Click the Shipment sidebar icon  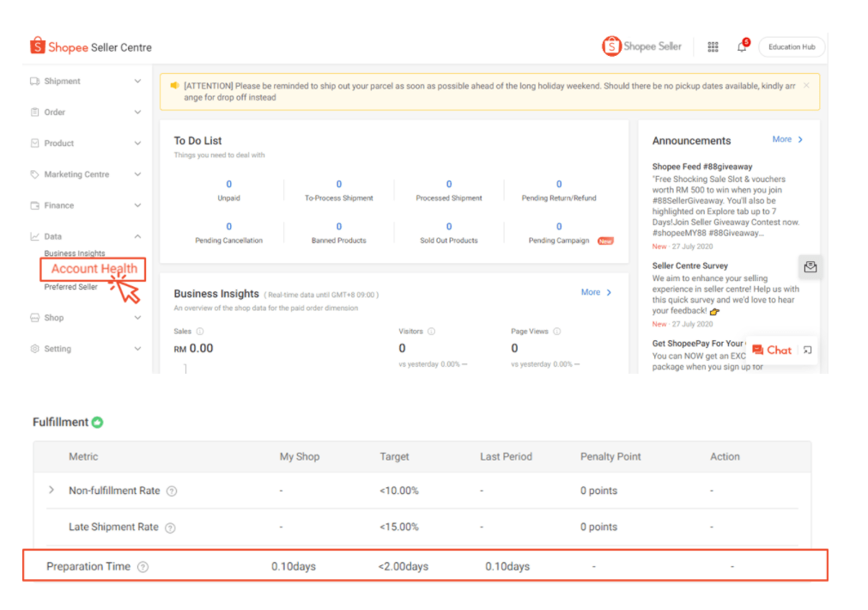click(x=35, y=81)
